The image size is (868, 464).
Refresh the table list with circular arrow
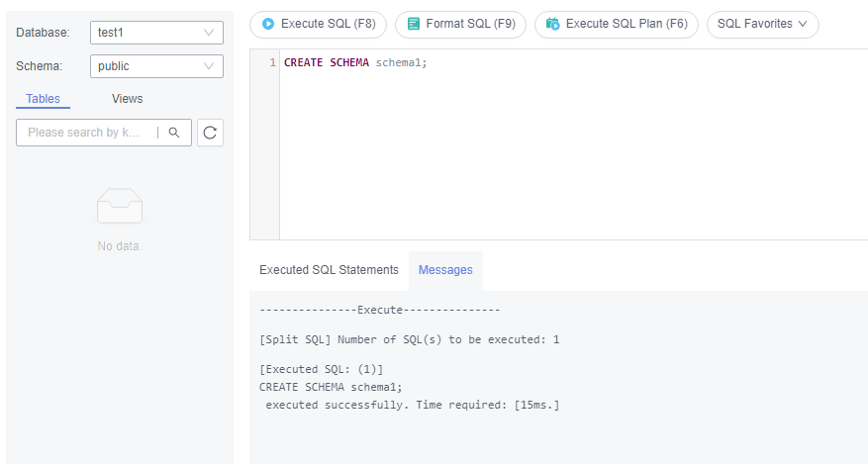pyautogui.click(x=210, y=133)
